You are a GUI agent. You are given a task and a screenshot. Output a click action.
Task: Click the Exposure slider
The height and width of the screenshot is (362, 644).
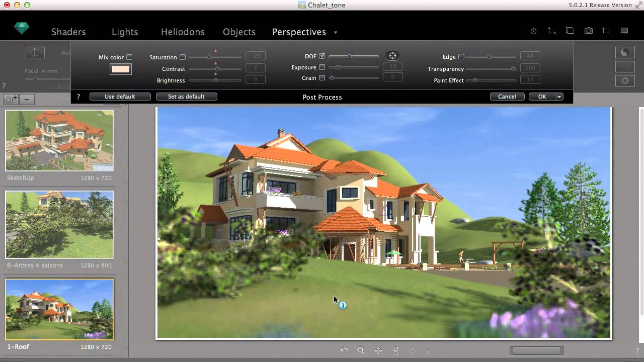pyautogui.click(x=354, y=67)
